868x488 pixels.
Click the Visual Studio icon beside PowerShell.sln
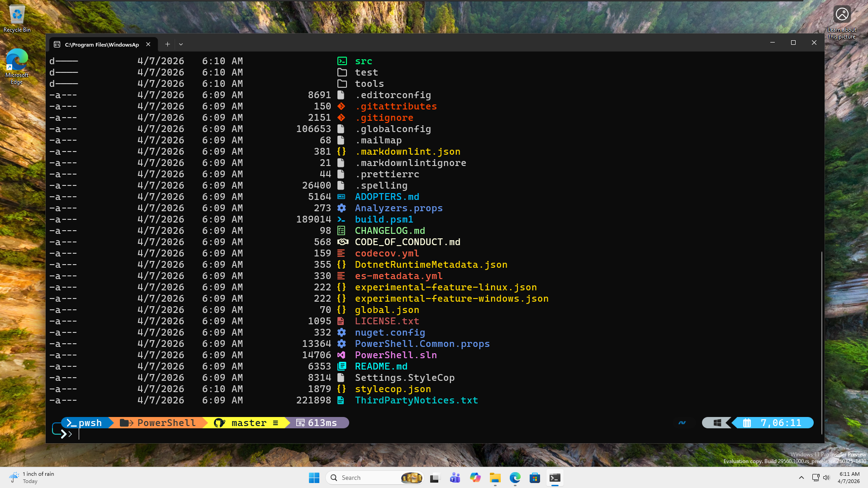[342, 355]
